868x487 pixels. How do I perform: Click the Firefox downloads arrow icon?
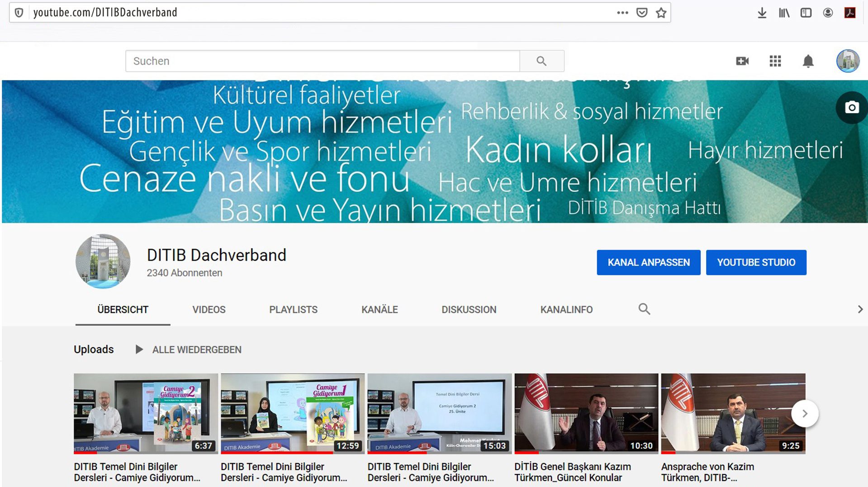(762, 13)
